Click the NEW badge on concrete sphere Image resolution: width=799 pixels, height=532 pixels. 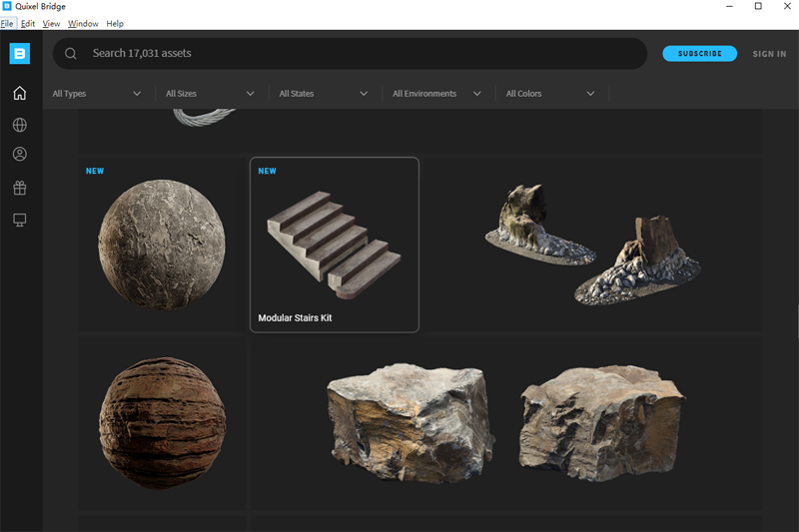pyautogui.click(x=95, y=171)
